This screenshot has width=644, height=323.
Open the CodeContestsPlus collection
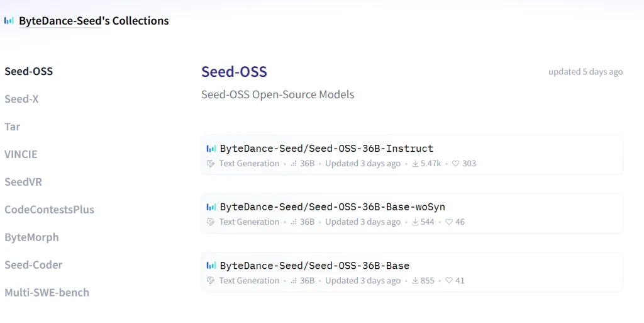[x=49, y=210]
